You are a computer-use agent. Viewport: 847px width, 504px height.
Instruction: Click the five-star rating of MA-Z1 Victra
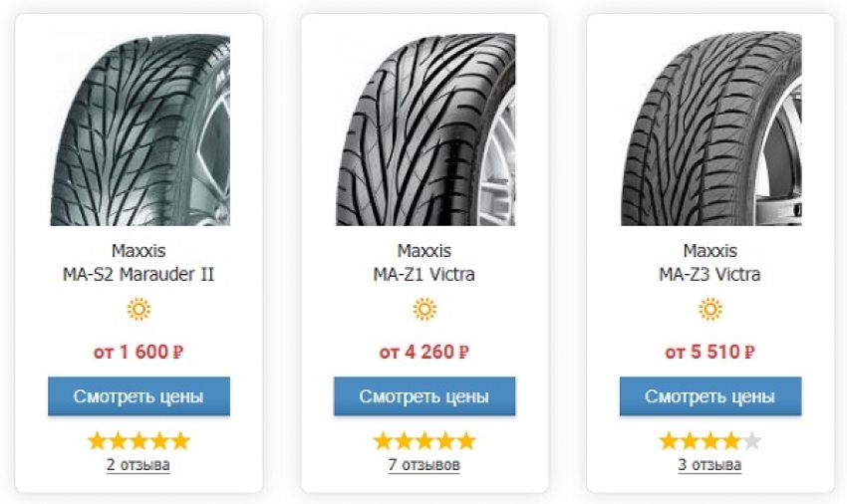click(x=424, y=441)
